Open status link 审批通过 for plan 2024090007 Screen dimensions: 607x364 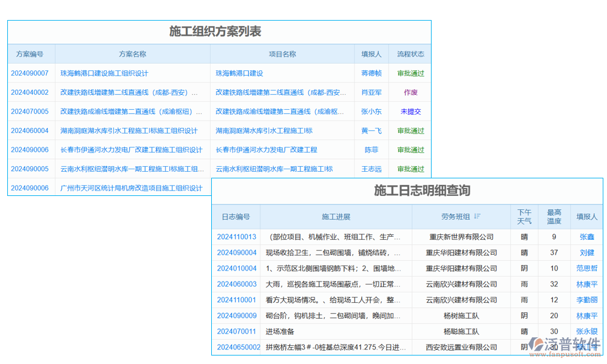pyautogui.click(x=410, y=73)
